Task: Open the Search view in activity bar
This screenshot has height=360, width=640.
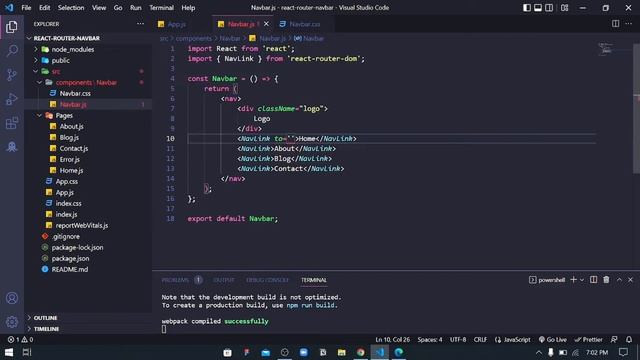Action: click(12, 51)
